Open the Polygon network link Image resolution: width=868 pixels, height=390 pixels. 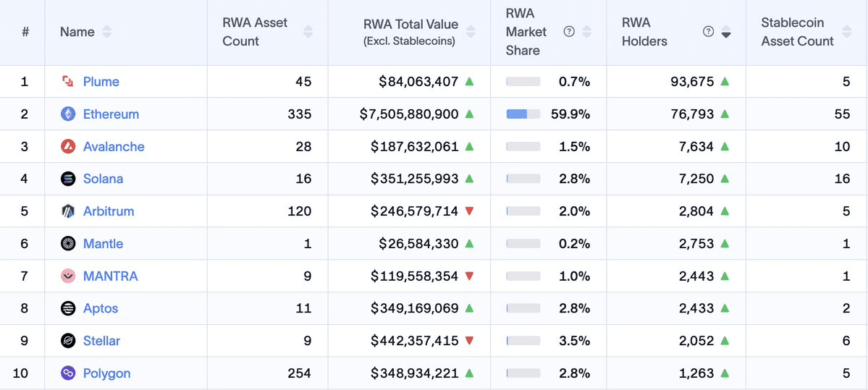(x=107, y=373)
